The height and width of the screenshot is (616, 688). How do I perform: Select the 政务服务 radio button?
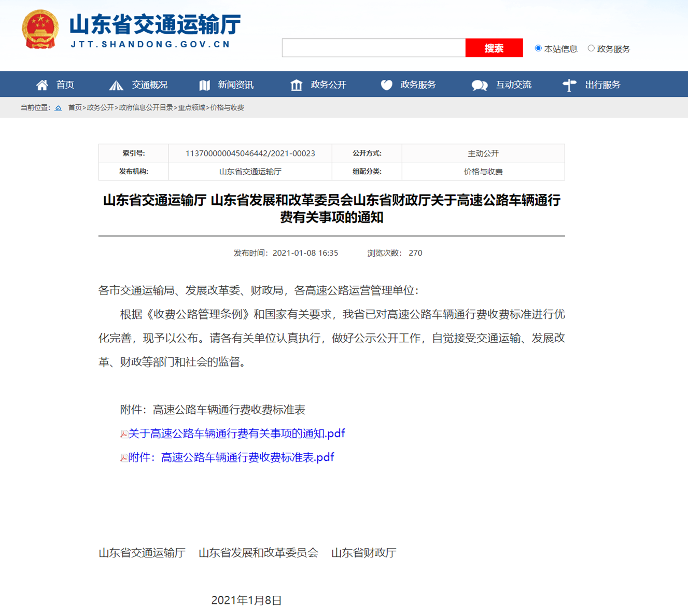pos(591,48)
